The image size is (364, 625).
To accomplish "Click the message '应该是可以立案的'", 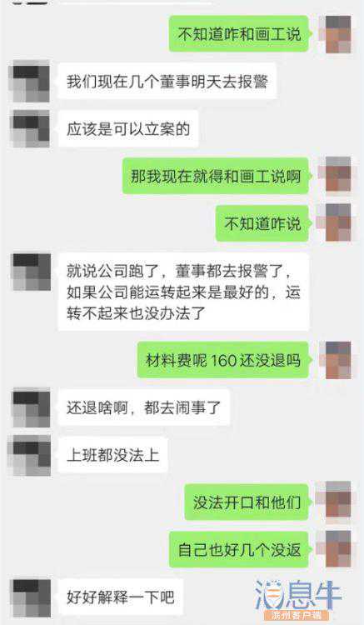I will click(128, 128).
